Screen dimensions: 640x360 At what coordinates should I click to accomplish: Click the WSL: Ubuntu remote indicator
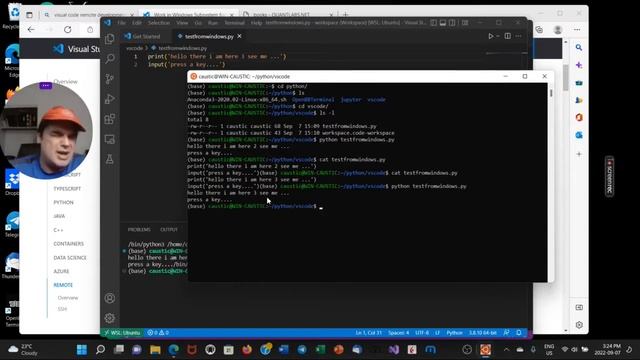pos(122,333)
